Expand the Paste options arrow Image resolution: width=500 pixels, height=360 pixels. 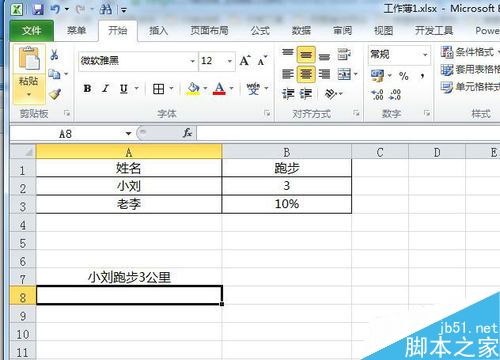tap(29, 94)
